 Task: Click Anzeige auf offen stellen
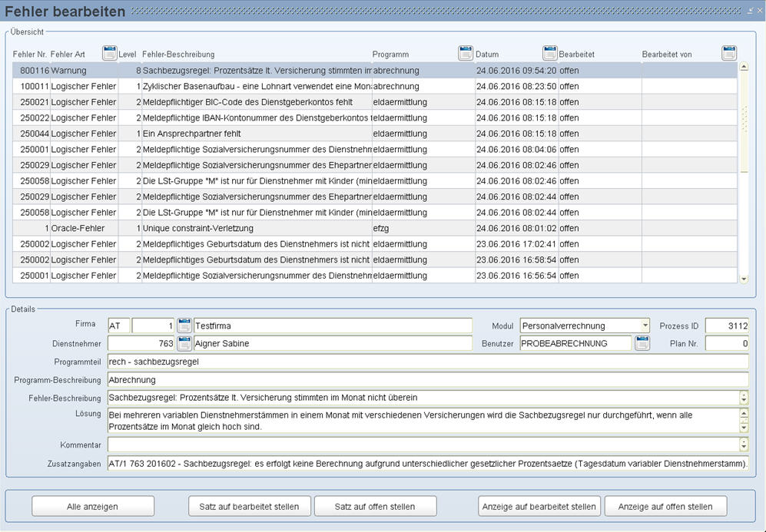665,507
